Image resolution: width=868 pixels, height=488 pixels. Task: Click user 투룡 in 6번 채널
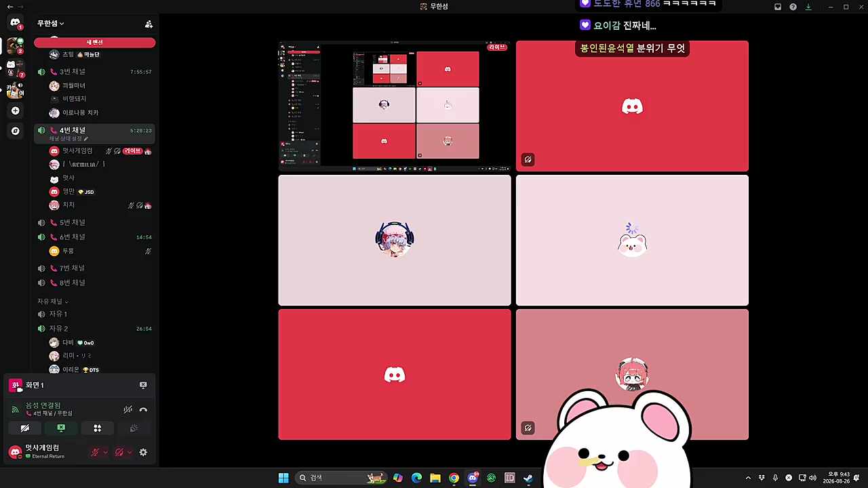pos(101,251)
